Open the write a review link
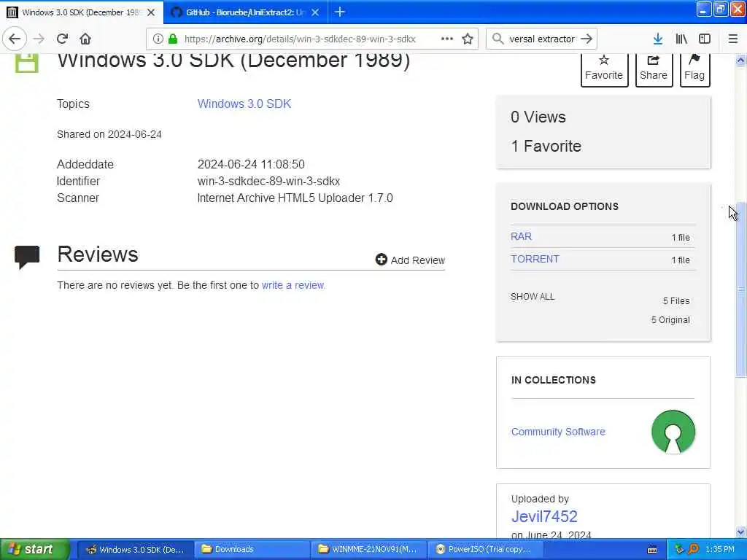Screen dimensions: 747x560 (x=293, y=285)
